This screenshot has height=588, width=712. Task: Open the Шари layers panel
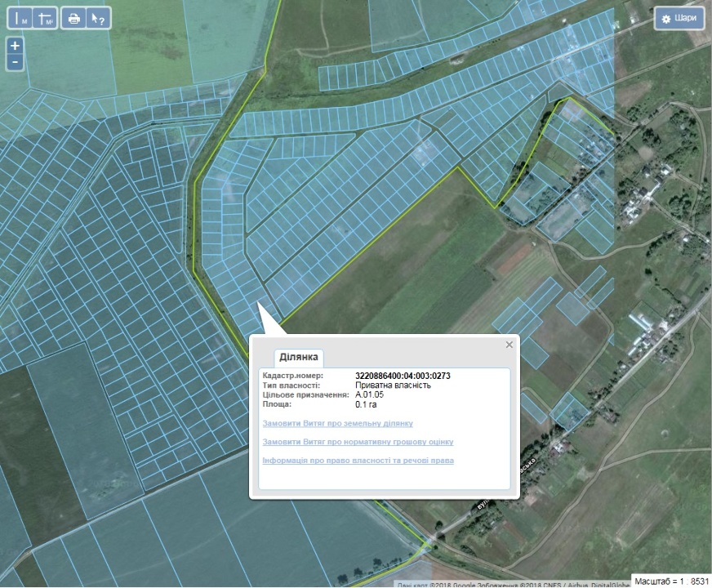(679, 19)
